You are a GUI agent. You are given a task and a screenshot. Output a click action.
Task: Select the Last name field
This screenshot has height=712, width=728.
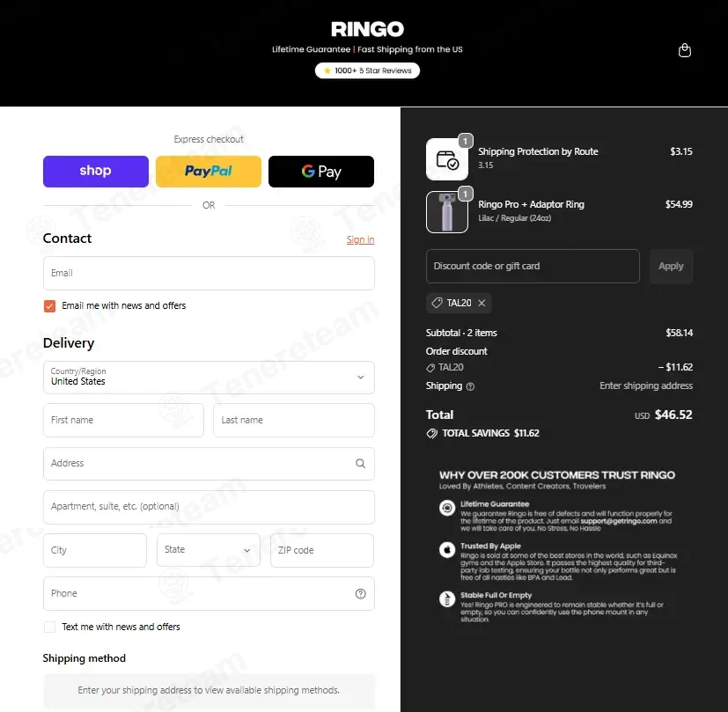coord(294,420)
